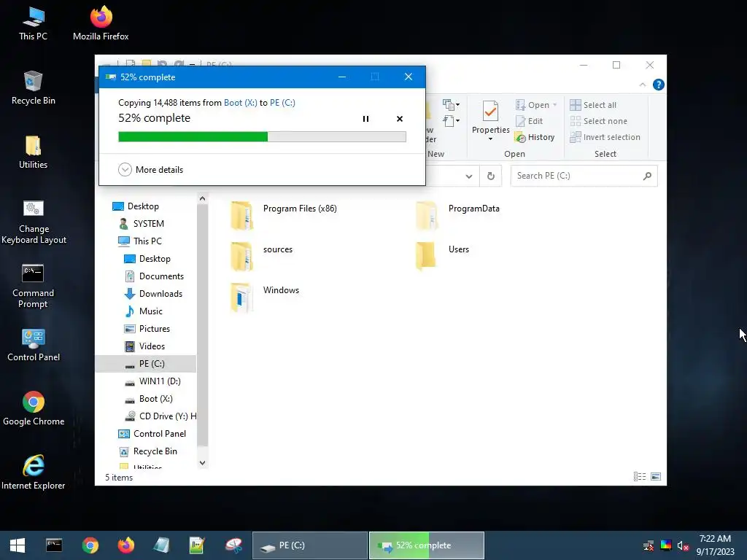Open PE (C:) destination link
This screenshot has height=560, width=747.
[x=282, y=102]
